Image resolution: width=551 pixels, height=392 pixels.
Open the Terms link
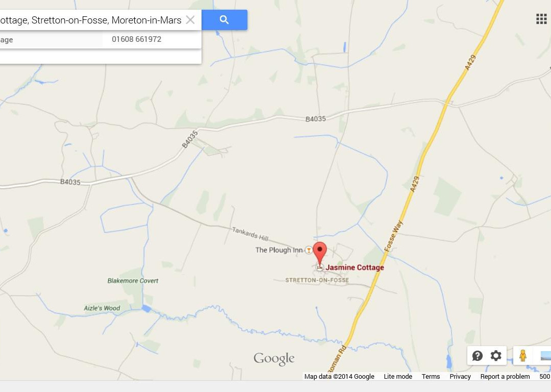coord(431,377)
